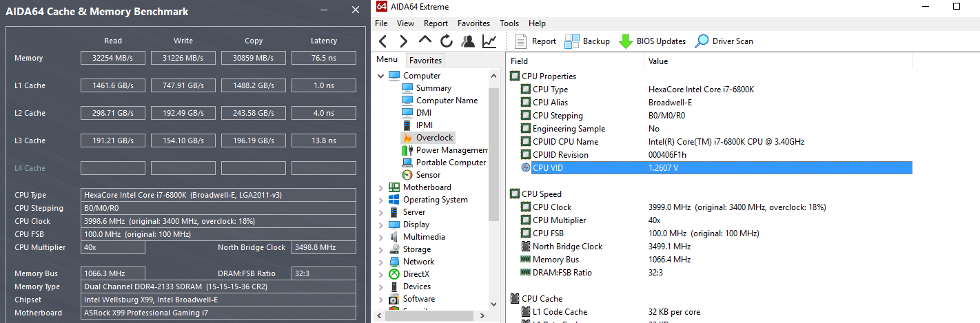
Task: Select the CPU Type row in CPU Properties
Action: point(717,90)
